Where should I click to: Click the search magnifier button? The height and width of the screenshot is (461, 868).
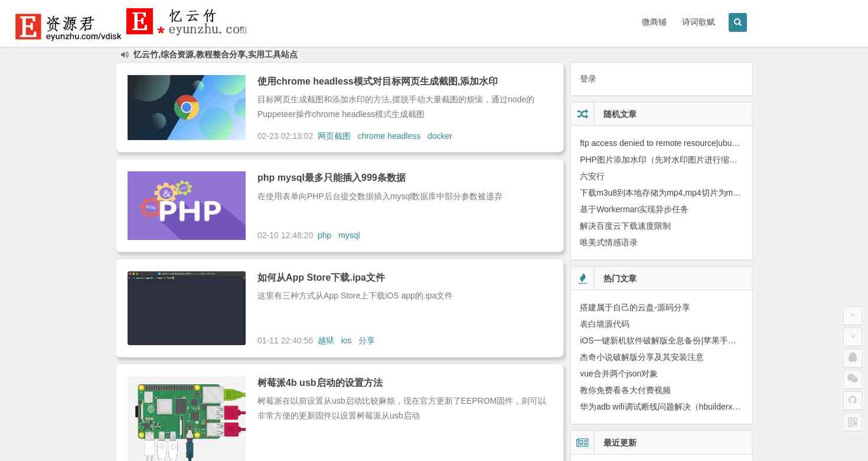[x=738, y=22]
